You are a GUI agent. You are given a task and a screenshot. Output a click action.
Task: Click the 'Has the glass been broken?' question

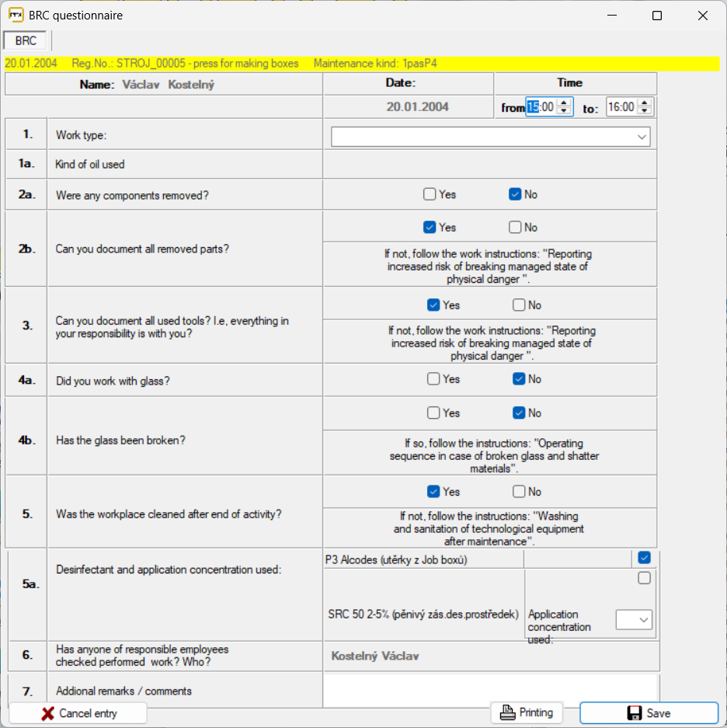pos(120,441)
